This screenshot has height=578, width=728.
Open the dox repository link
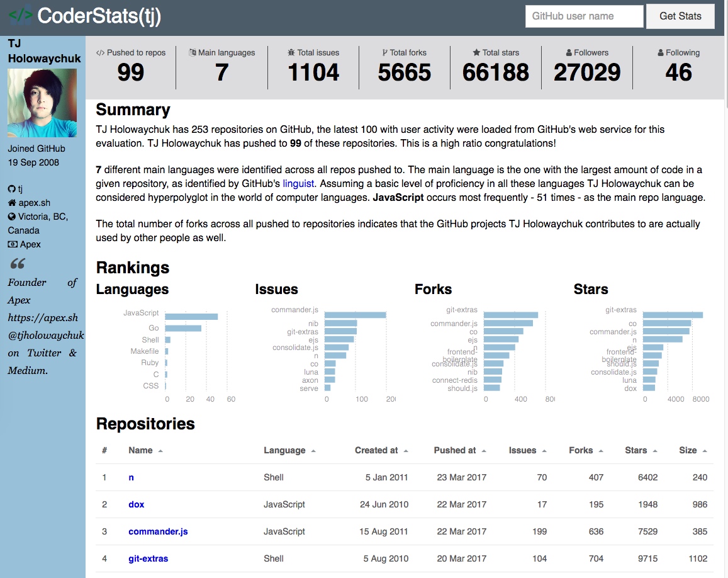pos(136,504)
